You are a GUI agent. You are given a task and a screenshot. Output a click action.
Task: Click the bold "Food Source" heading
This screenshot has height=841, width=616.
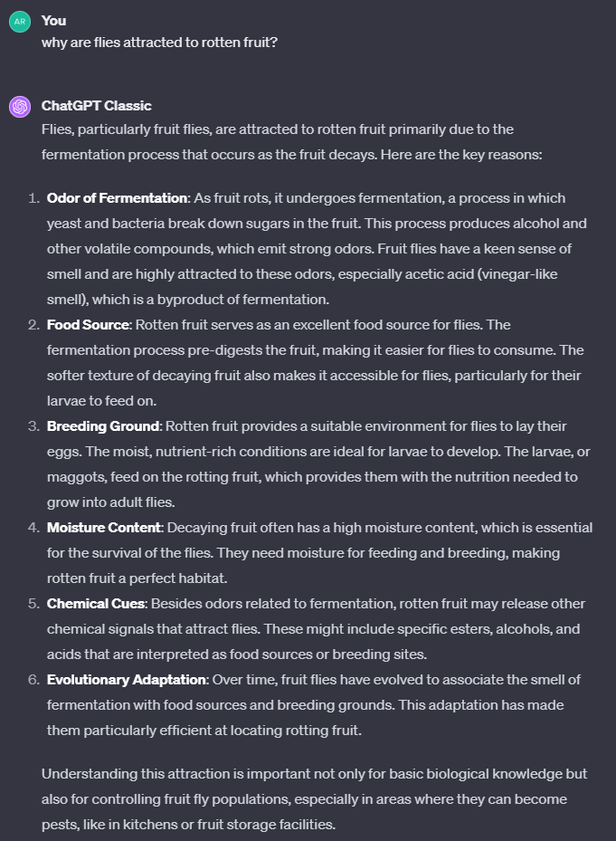click(x=88, y=325)
